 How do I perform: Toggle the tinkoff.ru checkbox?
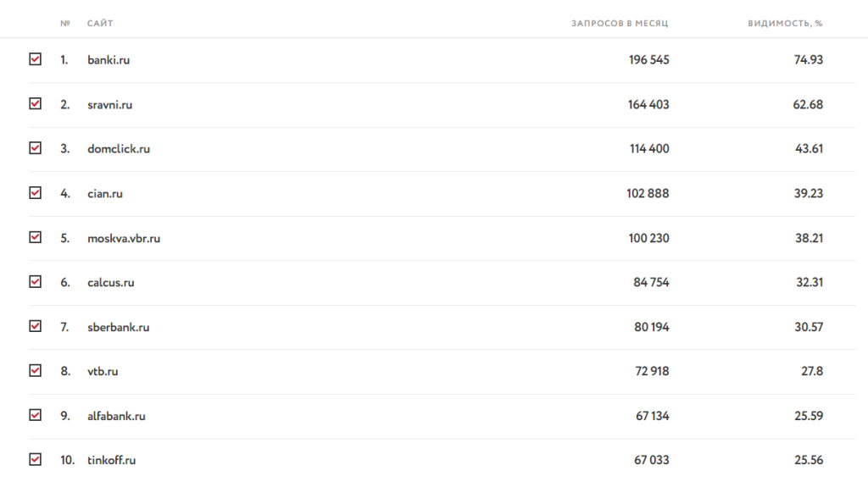[x=35, y=459]
